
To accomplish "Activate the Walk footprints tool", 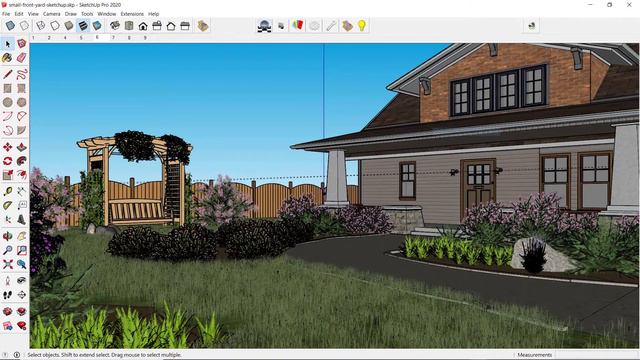I will (8, 294).
